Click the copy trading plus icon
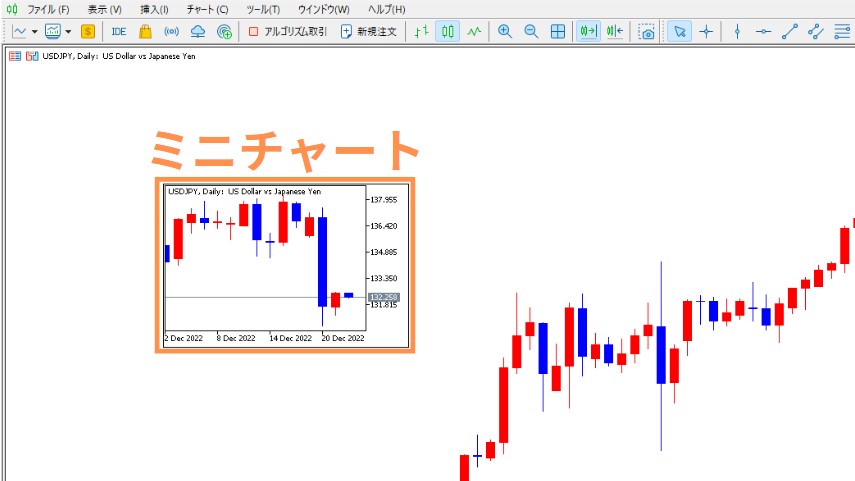855x481 pixels. coord(225,32)
